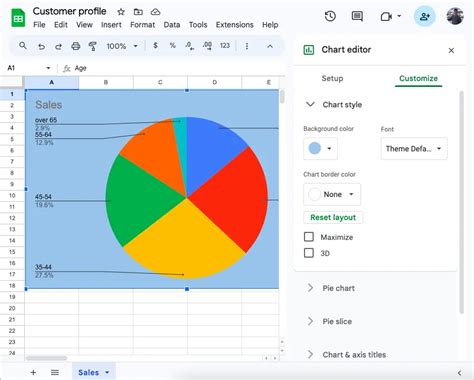Open Chart border color dropdown

[332, 194]
